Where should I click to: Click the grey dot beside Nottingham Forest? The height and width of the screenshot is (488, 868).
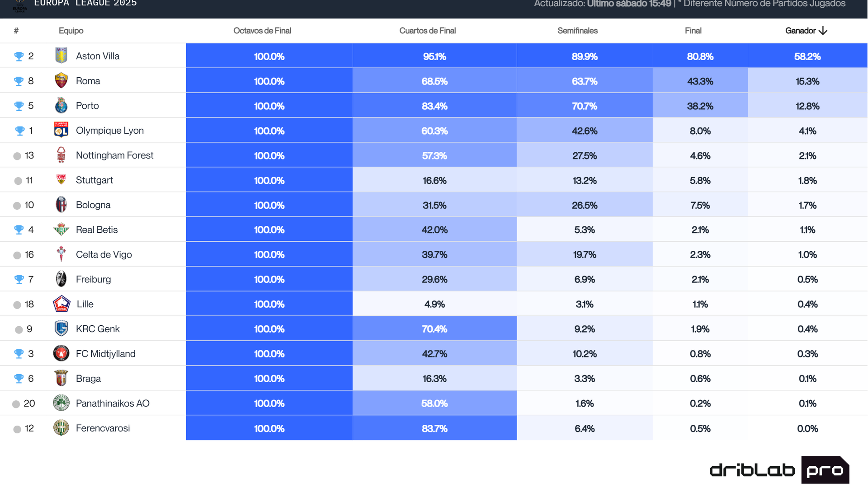17,156
